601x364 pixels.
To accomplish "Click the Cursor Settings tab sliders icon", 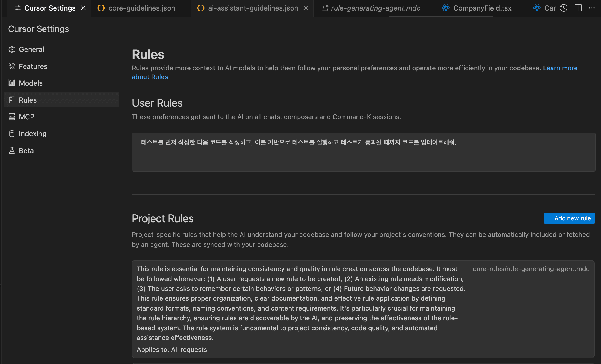I will coord(18,8).
